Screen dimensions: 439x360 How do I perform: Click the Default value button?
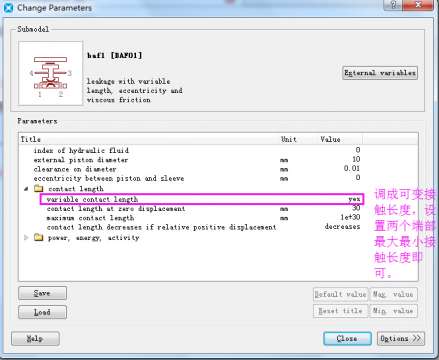[x=341, y=294]
